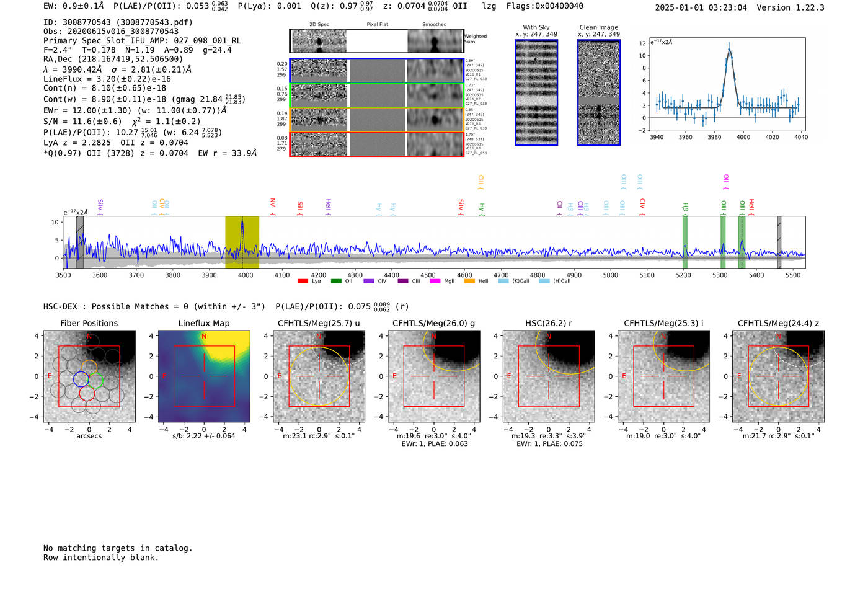Click the MgII magenta legend swatch
The height and width of the screenshot is (591, 868).
(x=435, y=281)
